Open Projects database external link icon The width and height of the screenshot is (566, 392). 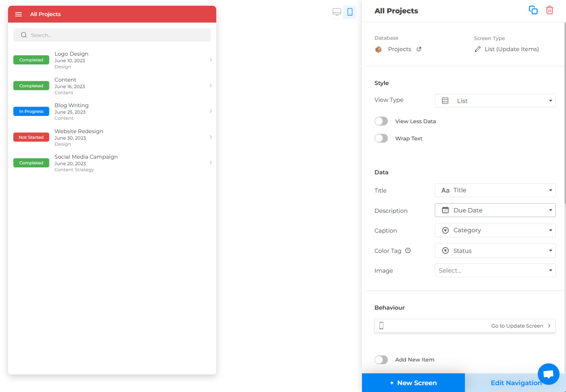pyautogui.click(x=419, y=49)
